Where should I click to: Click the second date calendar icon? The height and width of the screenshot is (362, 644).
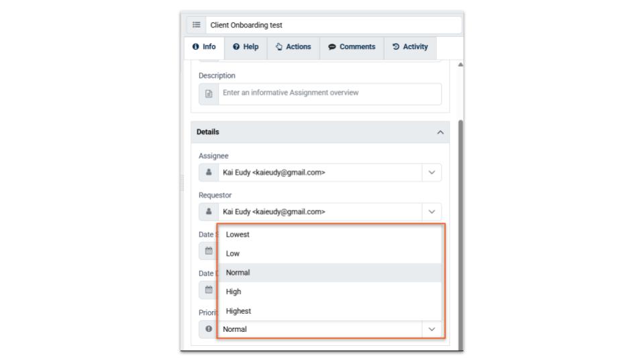tap(208, 290)
